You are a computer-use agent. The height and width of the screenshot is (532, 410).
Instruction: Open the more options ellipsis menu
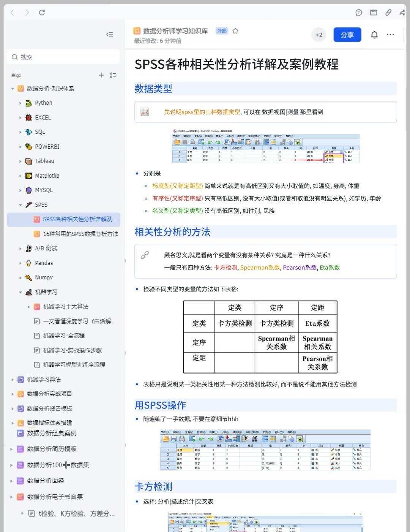(x=390, y=35)
